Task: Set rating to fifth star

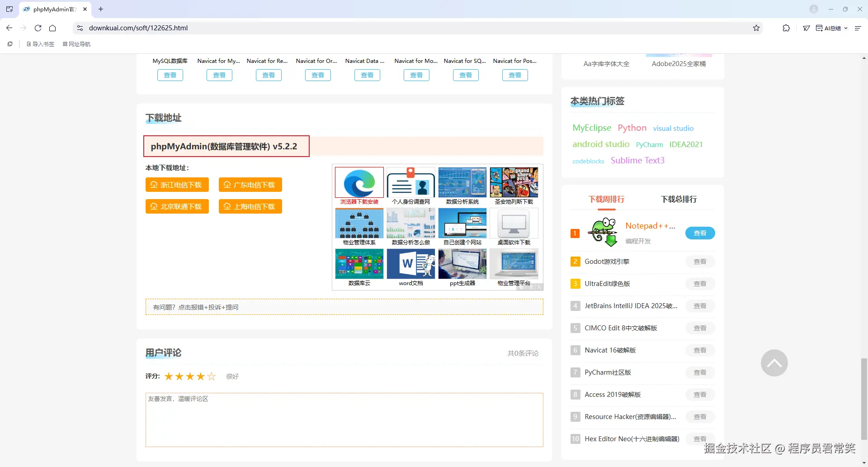Action: (211, 376)
